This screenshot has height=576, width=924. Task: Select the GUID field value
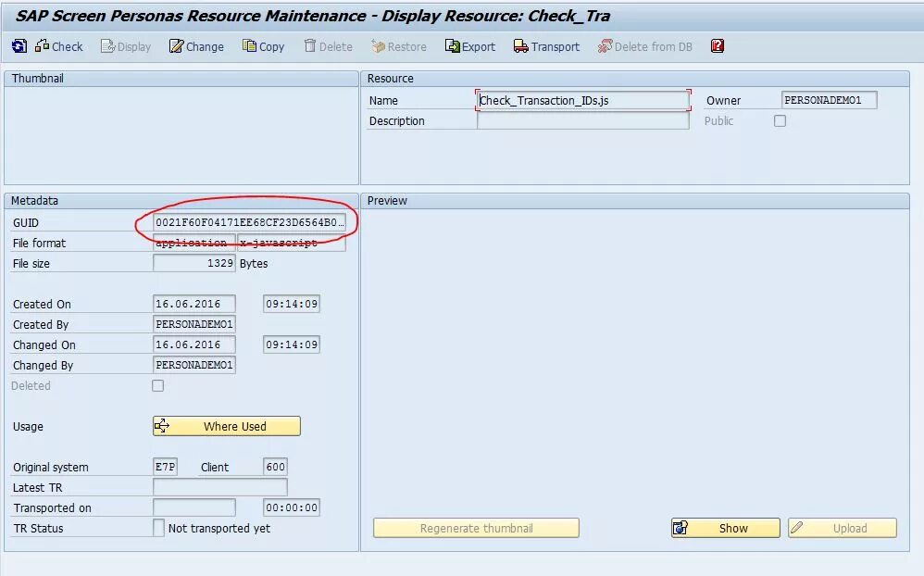click(249, 222)
